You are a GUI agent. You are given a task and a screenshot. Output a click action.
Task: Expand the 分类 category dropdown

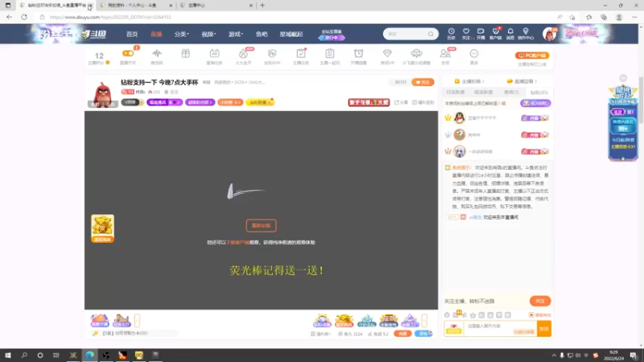coord(181,34)
